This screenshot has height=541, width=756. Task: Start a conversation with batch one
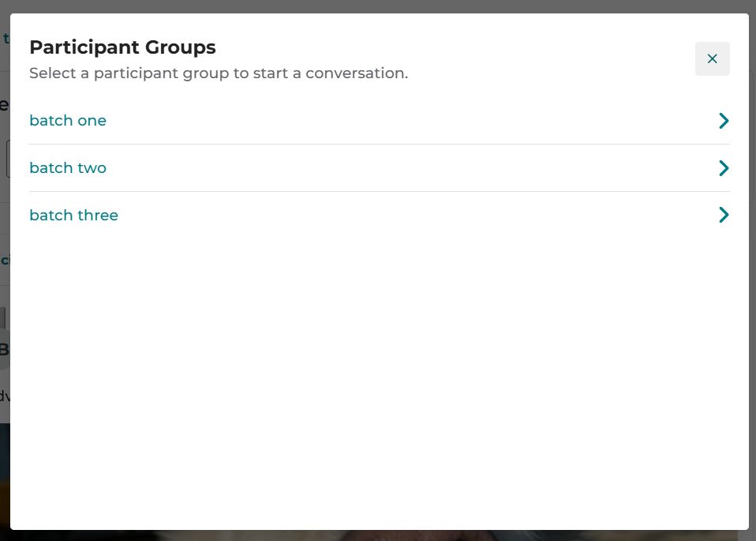point(380,121)
